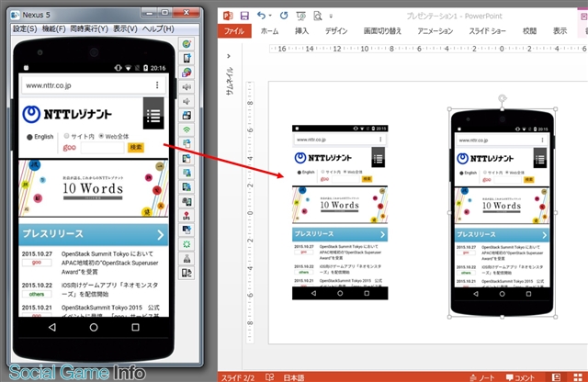Switch to the デザイン ribbon tab
The width and height of the screenshot is (588, 382).
click(336, 31)
